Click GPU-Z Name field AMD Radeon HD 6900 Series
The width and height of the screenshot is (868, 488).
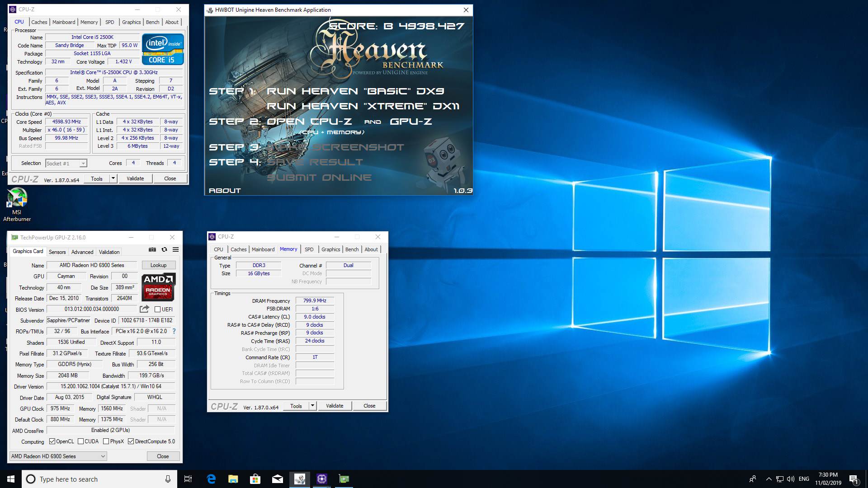(92, 265)
